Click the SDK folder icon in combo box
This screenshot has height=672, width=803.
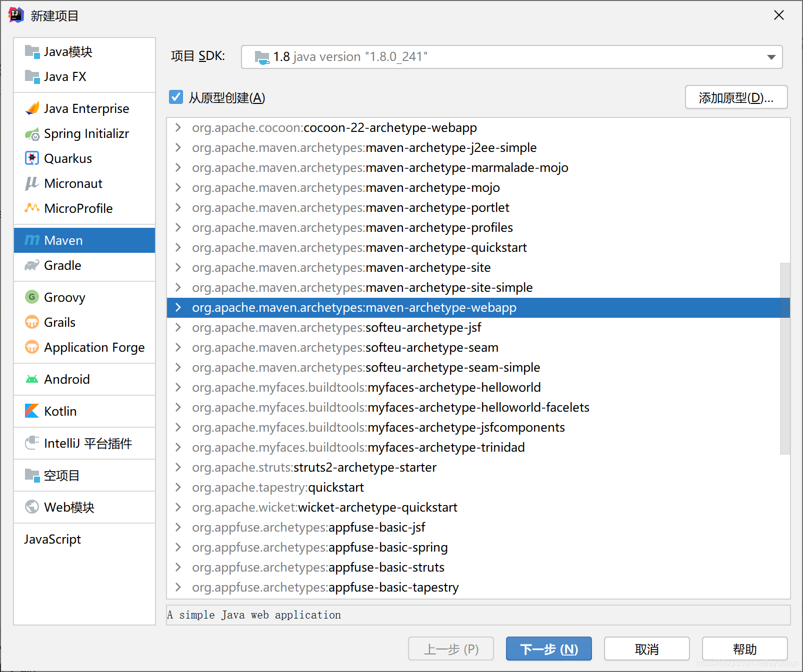tap(262, 57)
